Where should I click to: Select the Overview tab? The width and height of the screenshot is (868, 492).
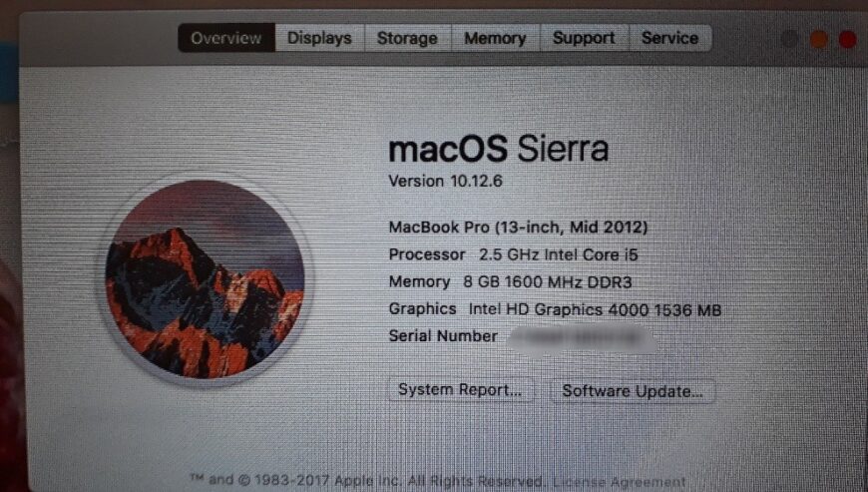click(x=226, y=38)
